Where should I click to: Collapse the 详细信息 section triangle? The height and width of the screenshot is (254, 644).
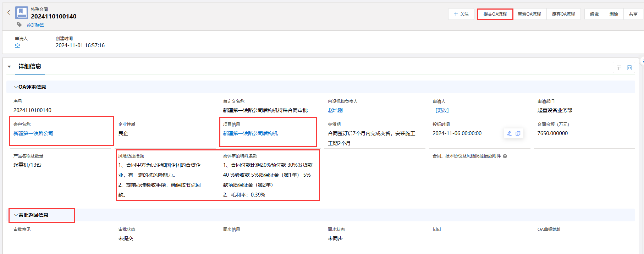point(9,67)
